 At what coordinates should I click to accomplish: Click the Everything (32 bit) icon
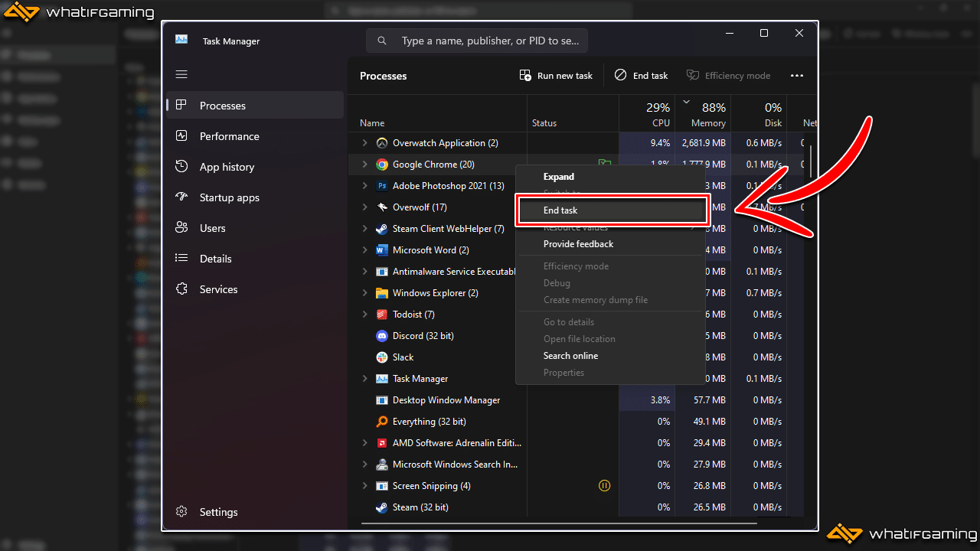click(382, 422)
